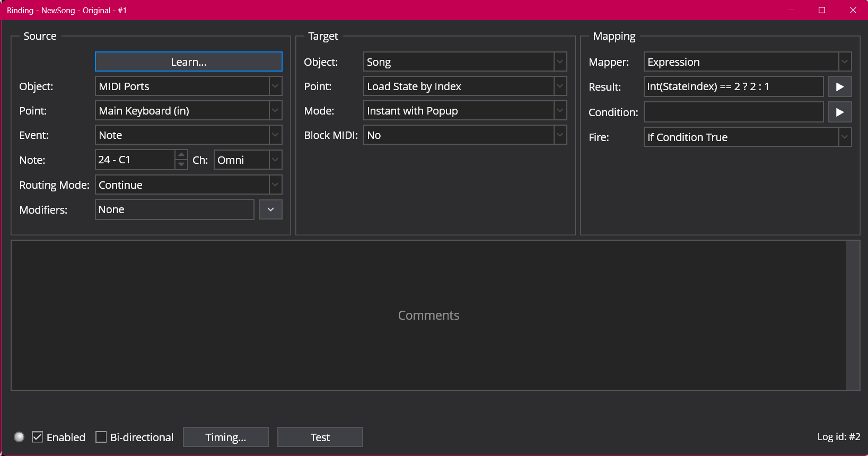Maximize the Binding window

(822, 10)
